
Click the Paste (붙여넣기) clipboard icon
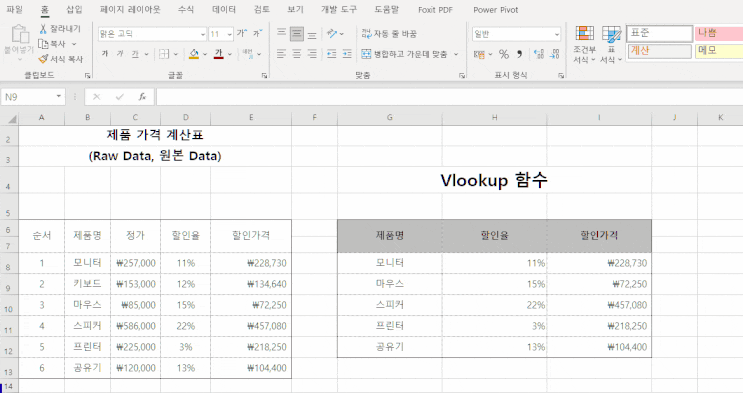pos(19,34)
